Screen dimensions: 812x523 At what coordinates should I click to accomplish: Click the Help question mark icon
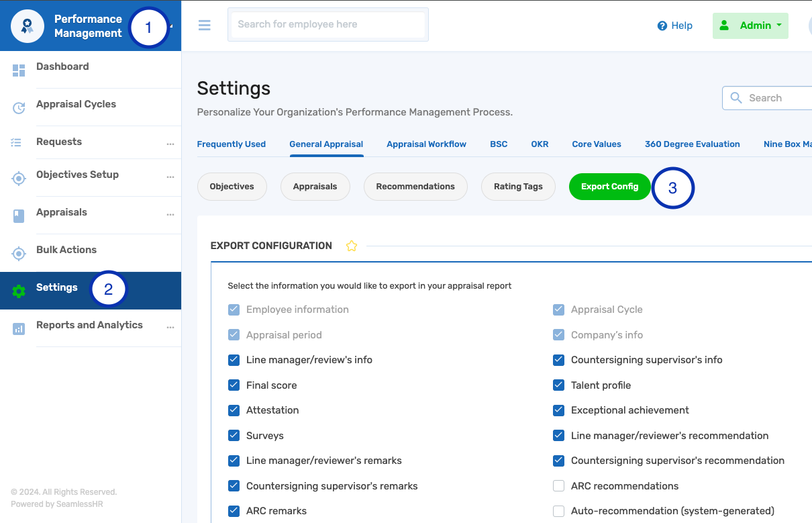click(662, 26)
